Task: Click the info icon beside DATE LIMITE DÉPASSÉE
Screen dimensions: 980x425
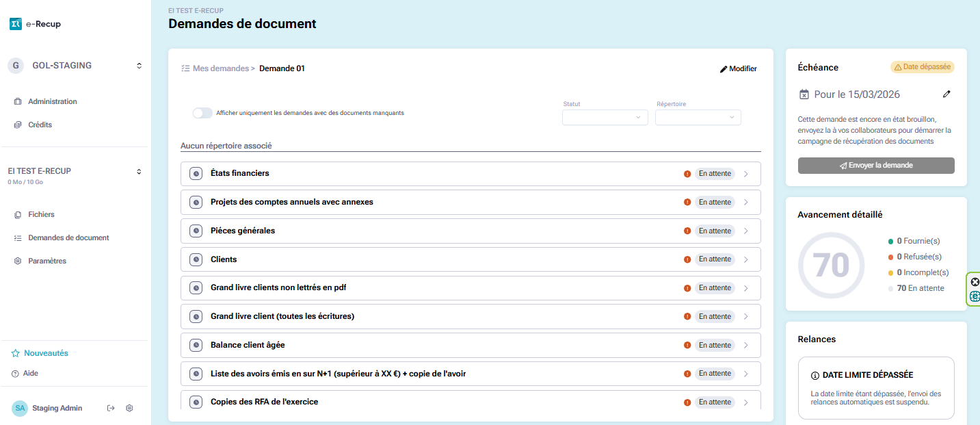Action: pos(815,375)
